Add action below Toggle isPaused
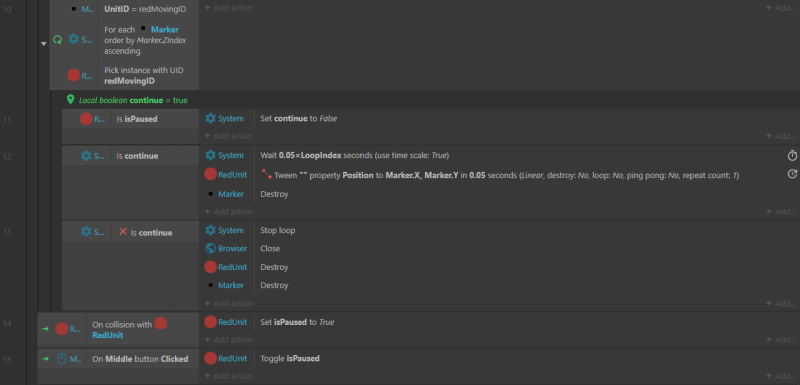 click(229, 376)
